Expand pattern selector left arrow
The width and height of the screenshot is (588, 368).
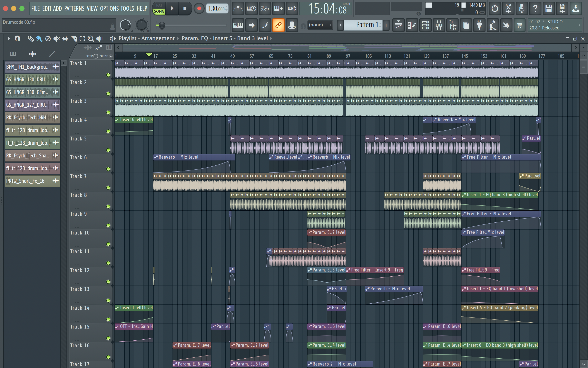pyautogui.click(x=340, y=25)
